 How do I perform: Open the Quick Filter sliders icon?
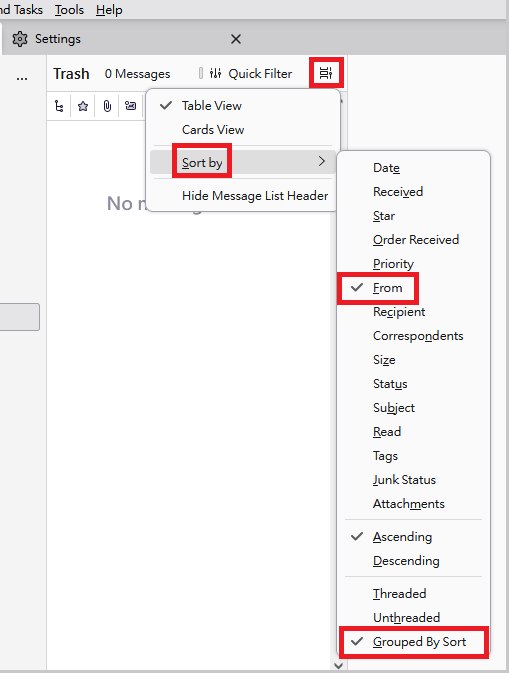215,73
